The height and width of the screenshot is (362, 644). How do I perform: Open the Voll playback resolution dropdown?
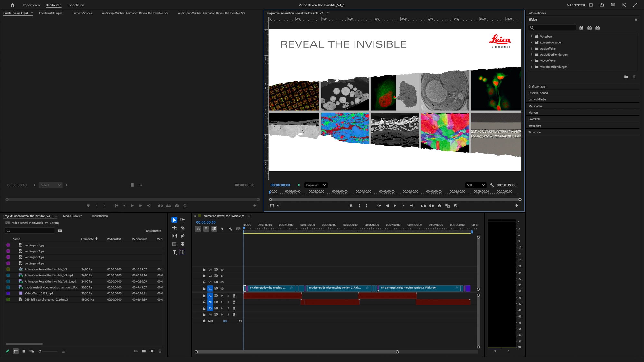tap(476, 185)
